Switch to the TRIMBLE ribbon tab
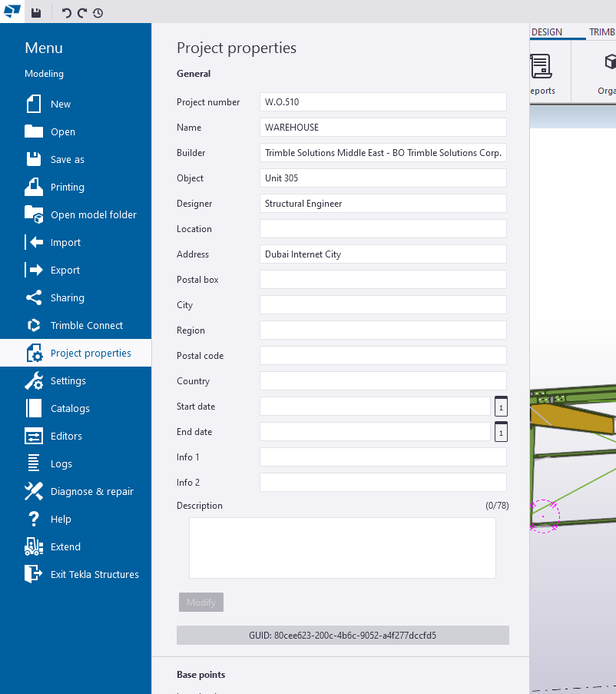The width and height of the screenshot is (616, 694). (x=602, y=32)
